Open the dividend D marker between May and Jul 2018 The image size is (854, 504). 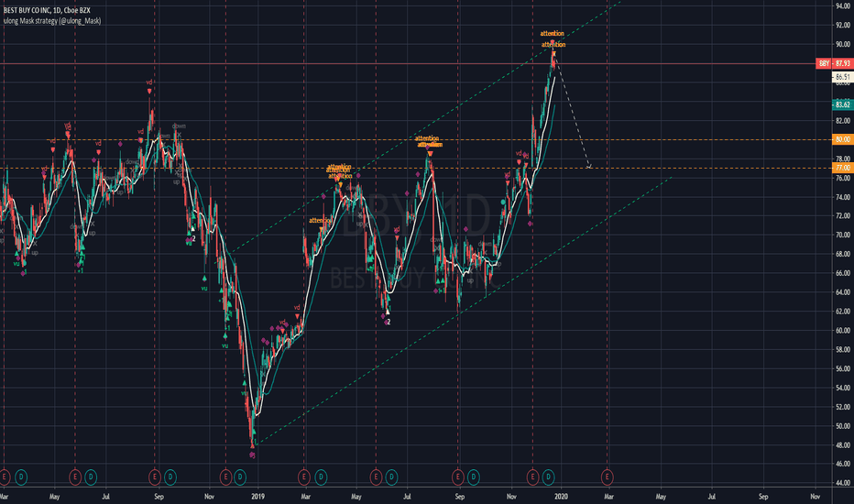(x=91, y=477)
